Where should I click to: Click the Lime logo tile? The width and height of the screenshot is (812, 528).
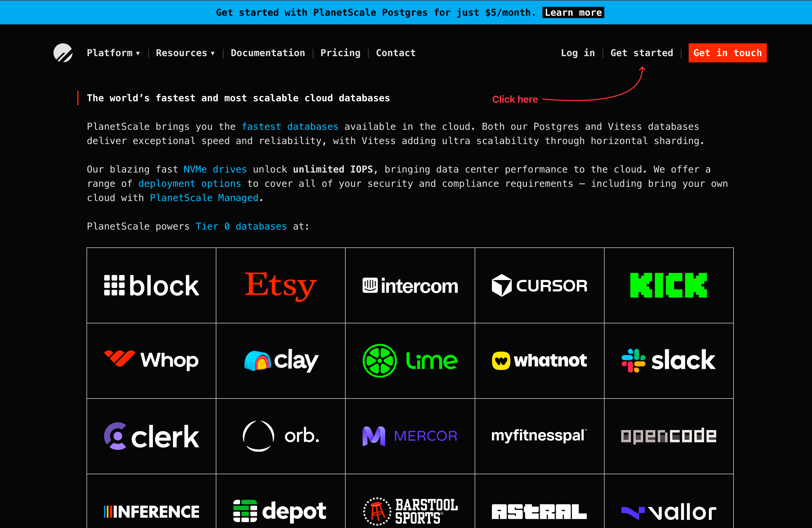click(x=410, y=361)
